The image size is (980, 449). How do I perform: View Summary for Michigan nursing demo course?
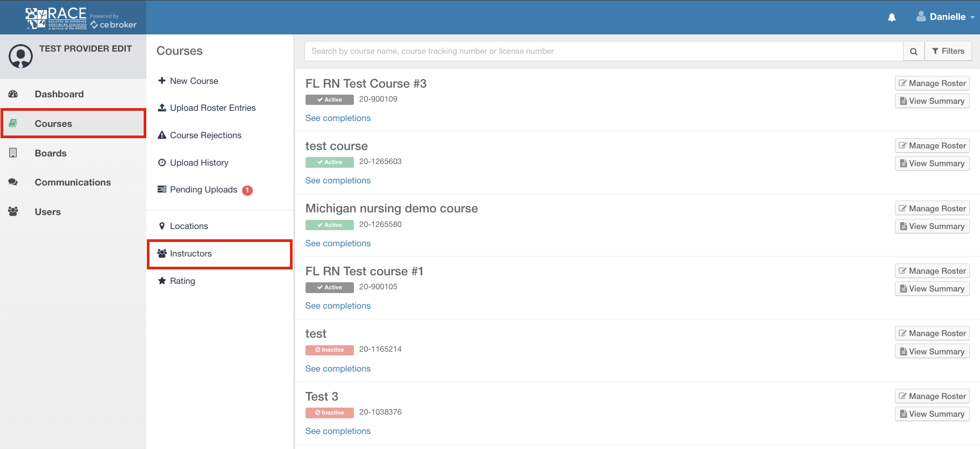click(x=932, y=226)
